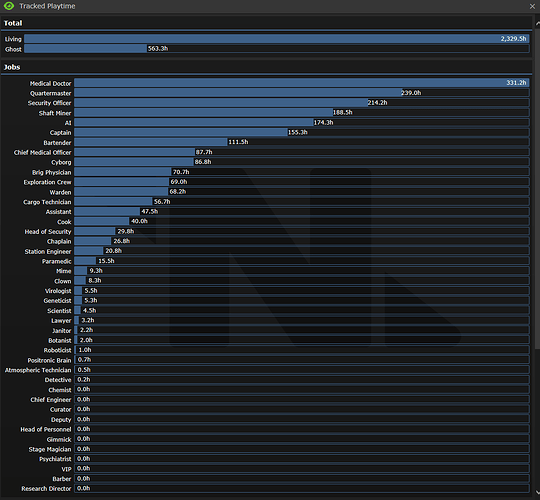Click the Barber label
Screen dimensions: 540x500
pyautogui.click(x=62, y=479)
